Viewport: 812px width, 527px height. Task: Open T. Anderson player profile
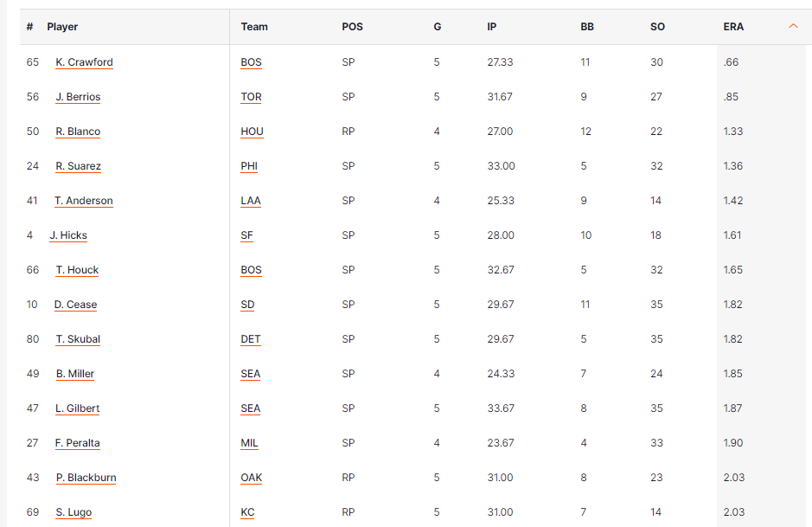point(84,201)
